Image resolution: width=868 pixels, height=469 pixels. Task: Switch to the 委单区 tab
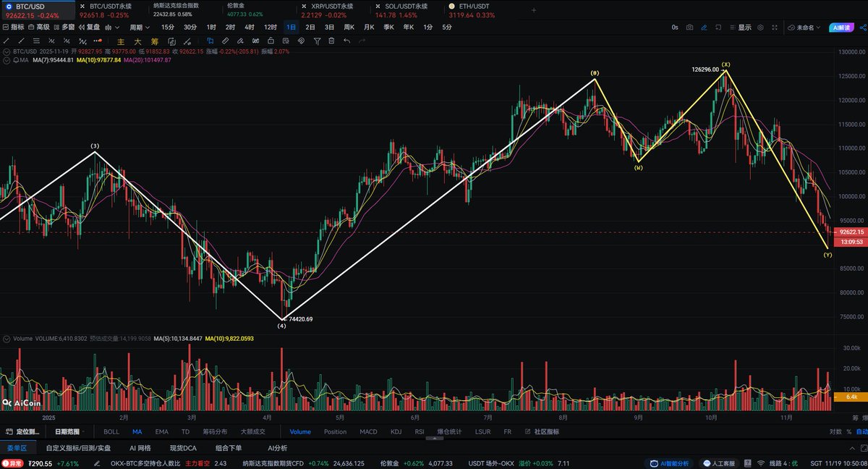17,448
